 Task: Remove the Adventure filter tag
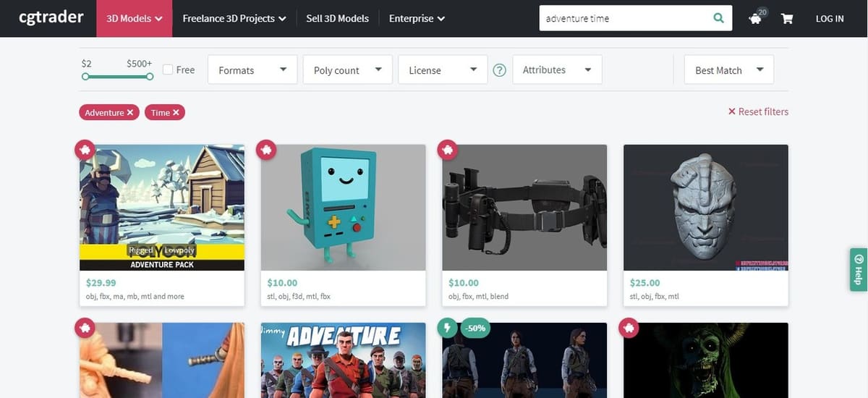pyautogui.click(x=130, y=112)
